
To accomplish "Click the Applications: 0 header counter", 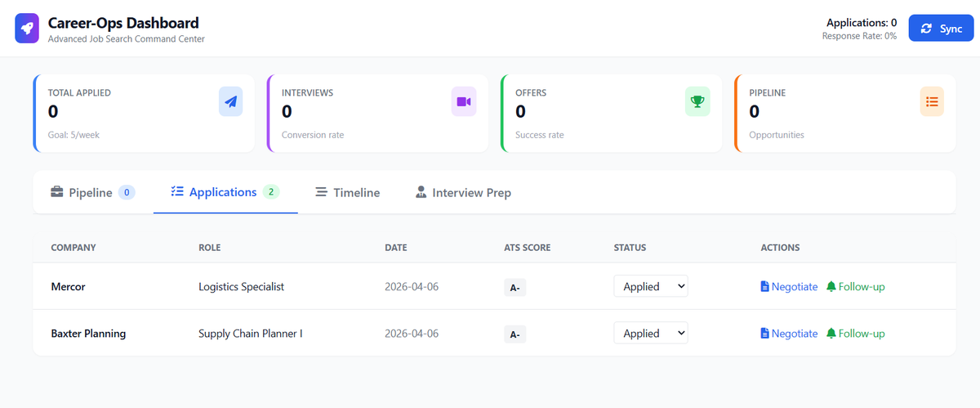I will (x=862, y=23).
